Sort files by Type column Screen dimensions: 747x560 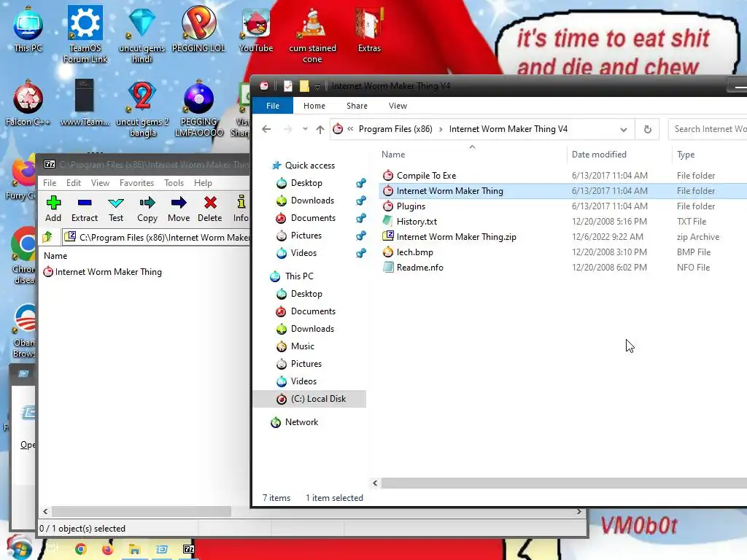710,155
